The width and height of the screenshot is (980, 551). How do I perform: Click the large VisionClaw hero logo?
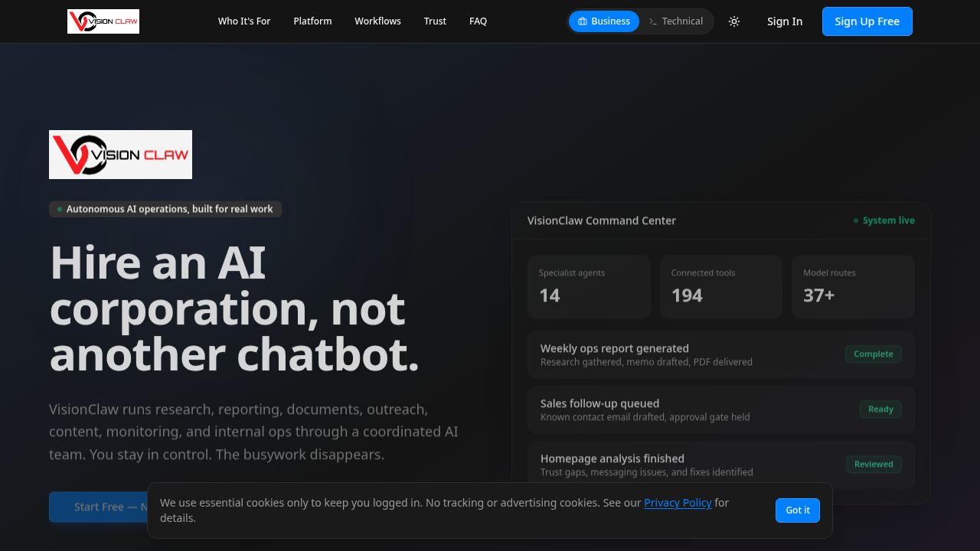(x=120, y=154)
